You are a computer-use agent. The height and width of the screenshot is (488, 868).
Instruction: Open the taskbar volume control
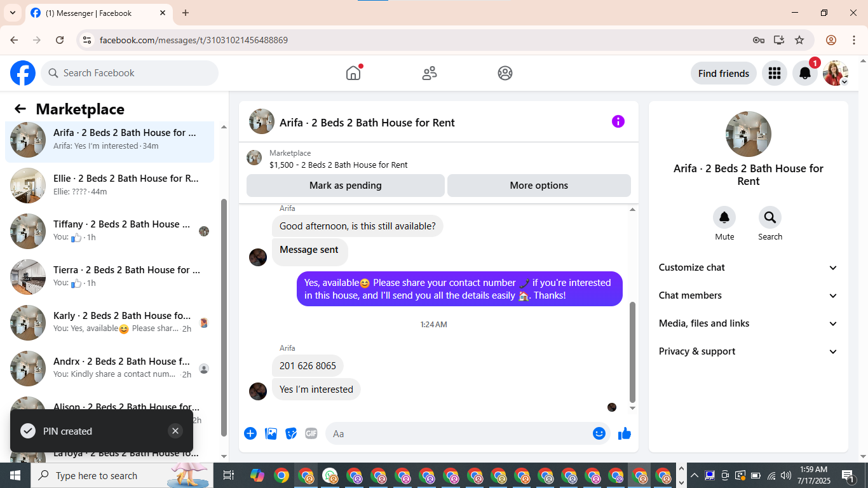click(786, 475)
